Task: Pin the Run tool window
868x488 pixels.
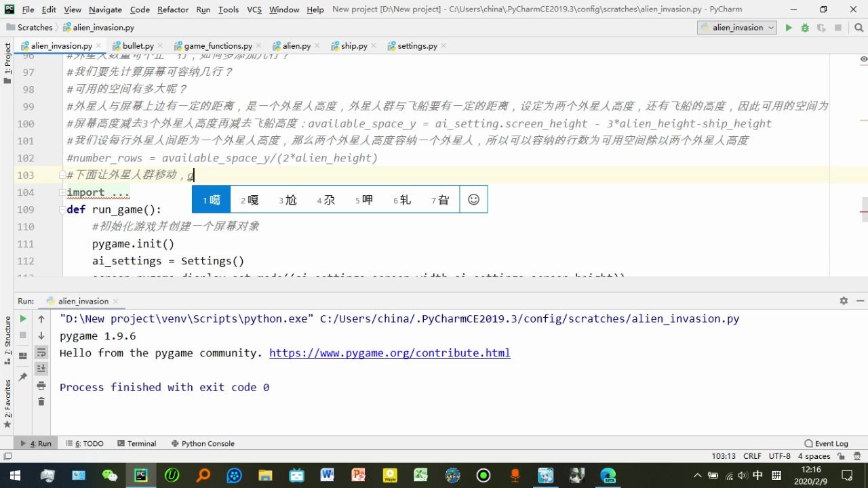Action: [x=22, y=377]
